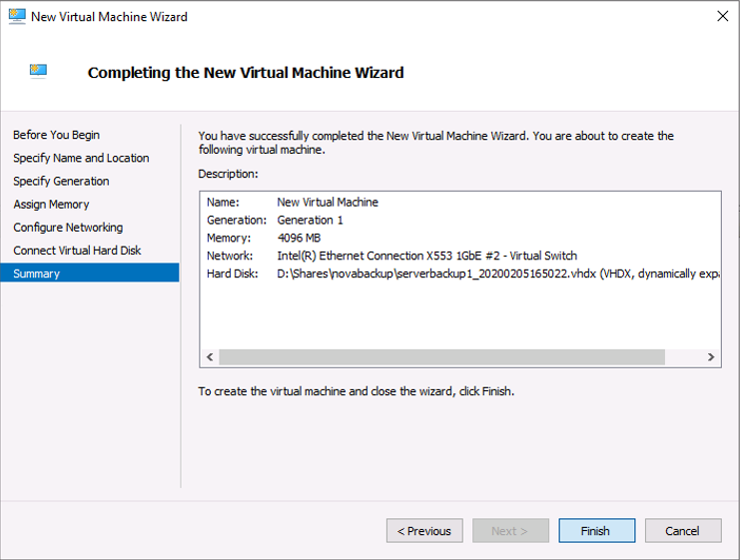Select the Specify Generation step
This screenshot has height=560, width=740.
[61, 181]
